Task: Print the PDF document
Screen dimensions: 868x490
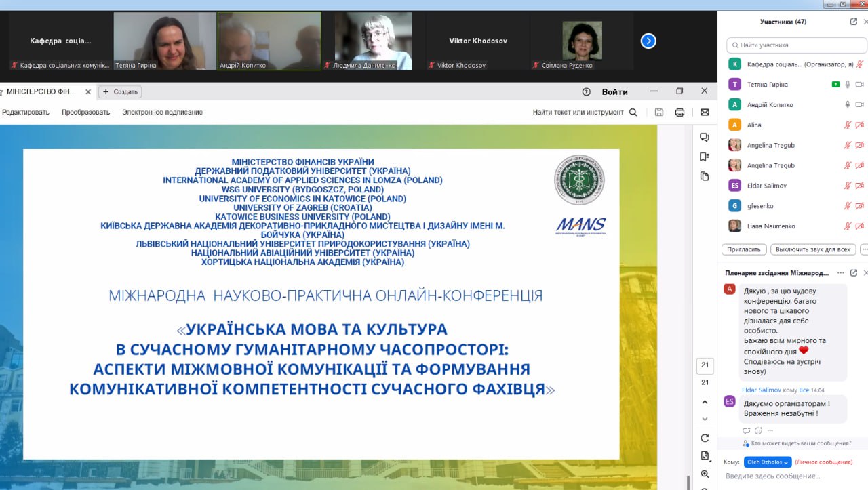Action: pyautogui.click(x=679, y=113)
